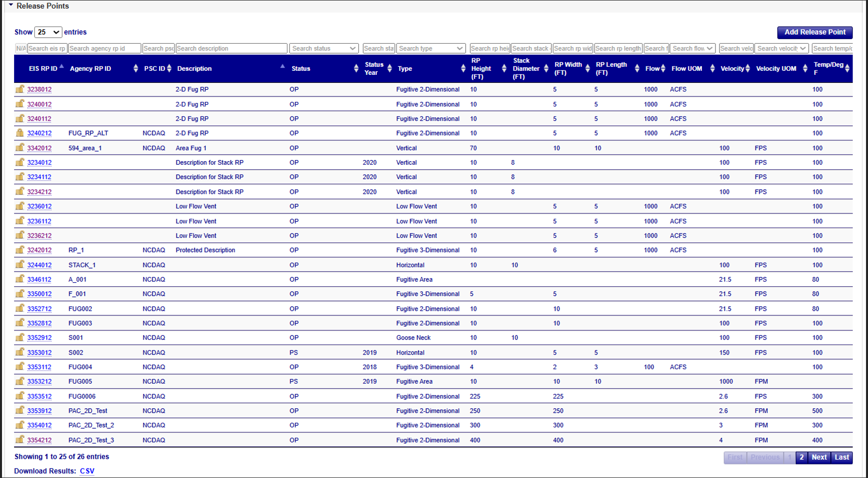868x478 pixels.
Task: Click the lock icon for row 3234012
Action: point(20,162)
